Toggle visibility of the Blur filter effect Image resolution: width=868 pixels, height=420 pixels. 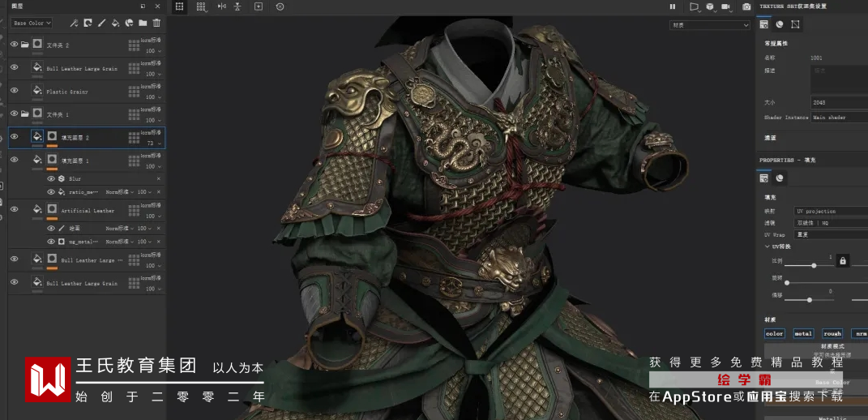pos(51,178)
